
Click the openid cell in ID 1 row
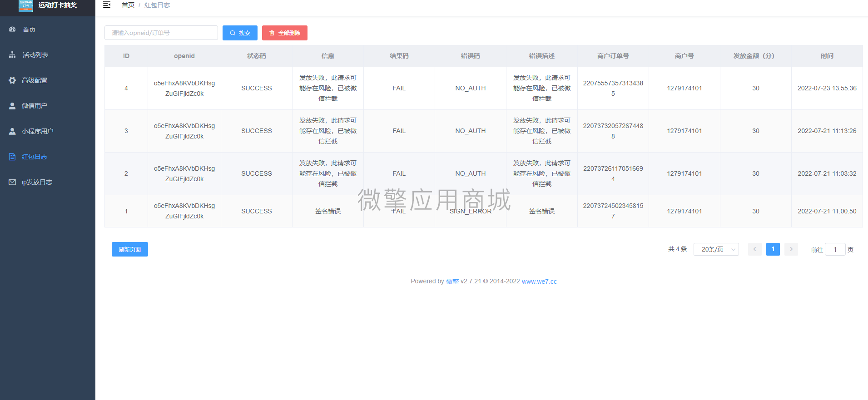click(x=184, y=211)
